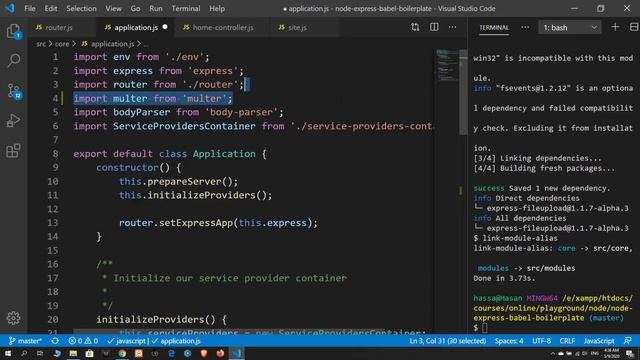Click the VS Code logo in title bar
Image resolution: width=640 pixels, height=360 pixels.
(x=10, y=8)
